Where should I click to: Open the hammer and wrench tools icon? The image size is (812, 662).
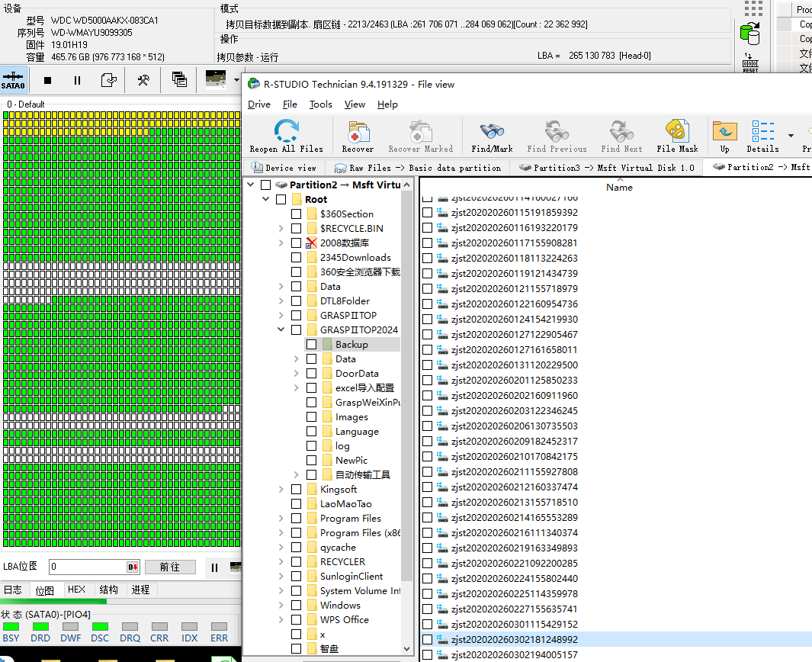[x=143, y=80]
